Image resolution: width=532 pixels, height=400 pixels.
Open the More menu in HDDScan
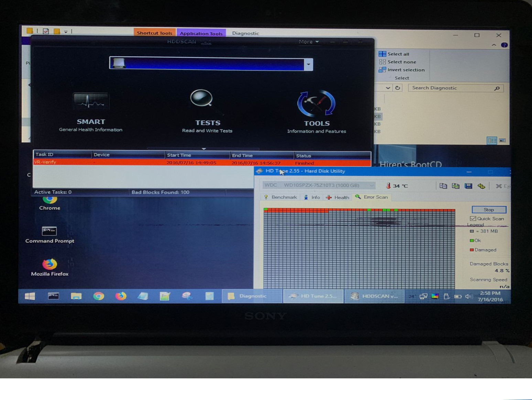click(308, 42)
